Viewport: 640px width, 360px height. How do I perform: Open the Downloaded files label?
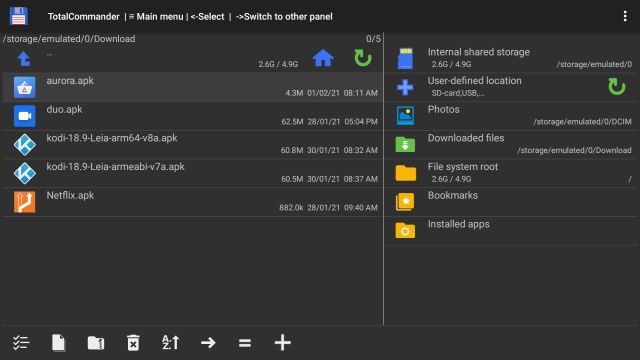(x=466, y=138)
